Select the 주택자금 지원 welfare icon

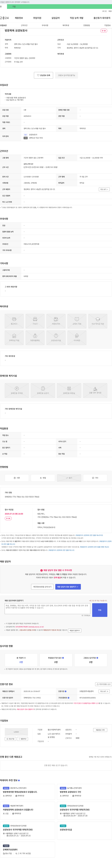click(x=14, y=338)
